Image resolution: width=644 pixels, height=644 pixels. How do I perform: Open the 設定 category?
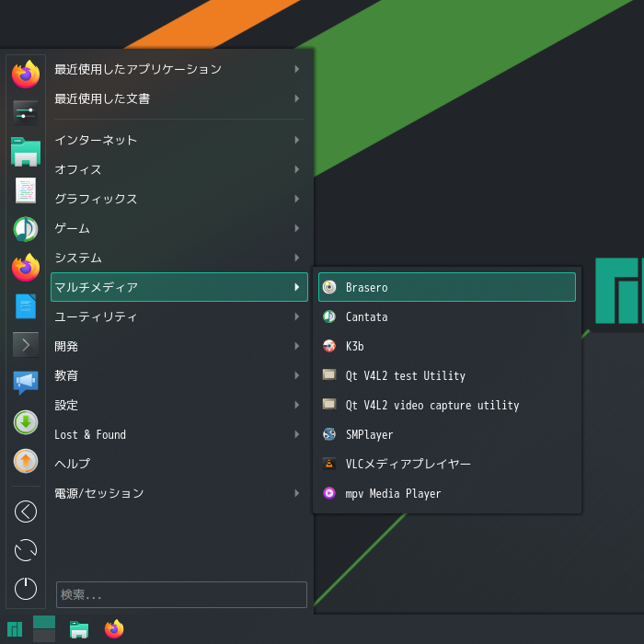[179, 405]
